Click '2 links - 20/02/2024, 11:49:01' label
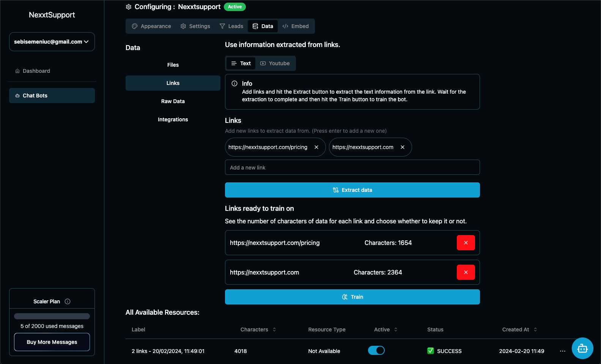This screenshot has width=601, height=364. click(168, 351)
